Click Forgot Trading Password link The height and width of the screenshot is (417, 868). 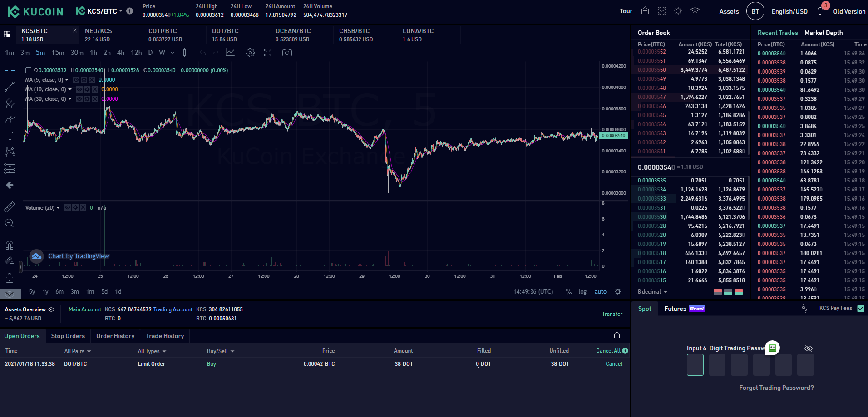(x=776, y=388)
